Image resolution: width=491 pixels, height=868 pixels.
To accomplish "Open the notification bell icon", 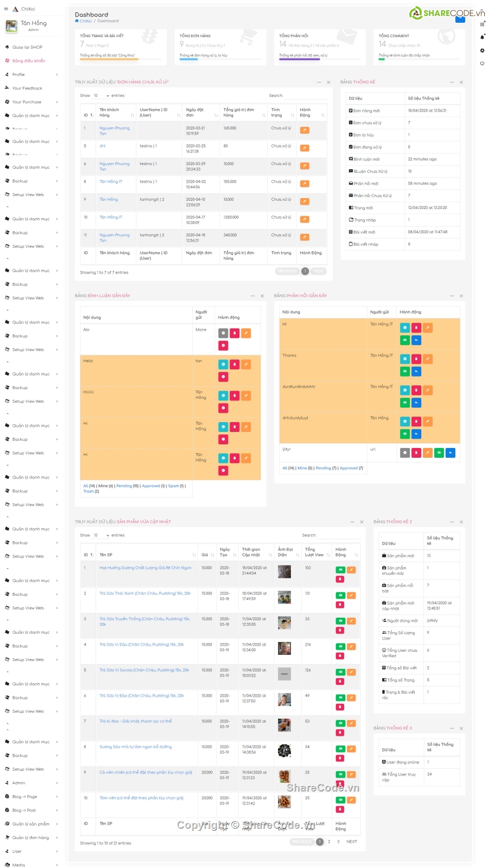I will tap(482, 37).
